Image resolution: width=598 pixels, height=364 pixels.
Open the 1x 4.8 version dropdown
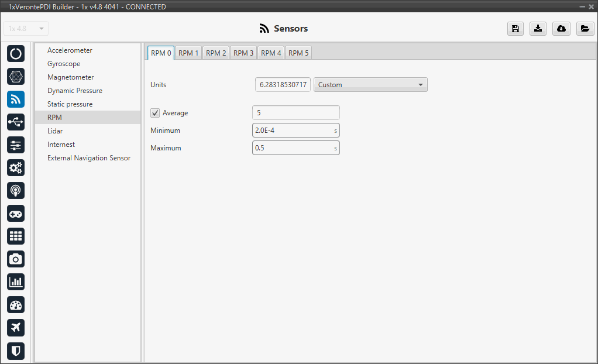26,29
